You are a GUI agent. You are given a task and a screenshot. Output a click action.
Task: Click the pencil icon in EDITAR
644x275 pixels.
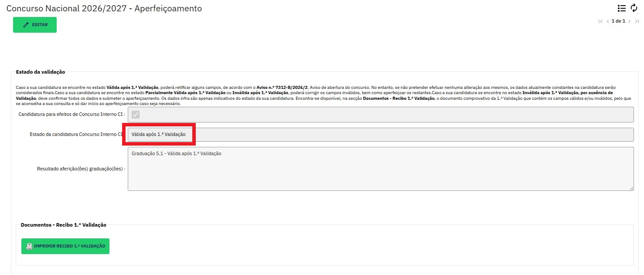coord(26,25)
